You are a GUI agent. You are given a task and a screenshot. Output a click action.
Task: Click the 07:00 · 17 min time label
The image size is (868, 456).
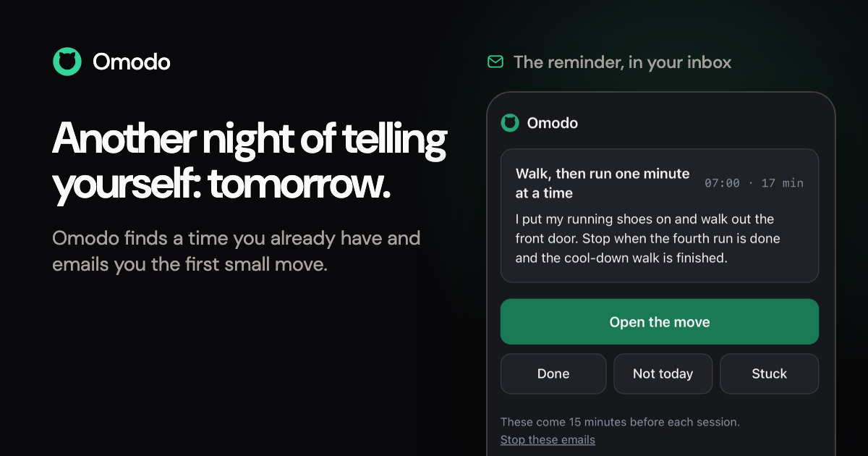point(754,183)
